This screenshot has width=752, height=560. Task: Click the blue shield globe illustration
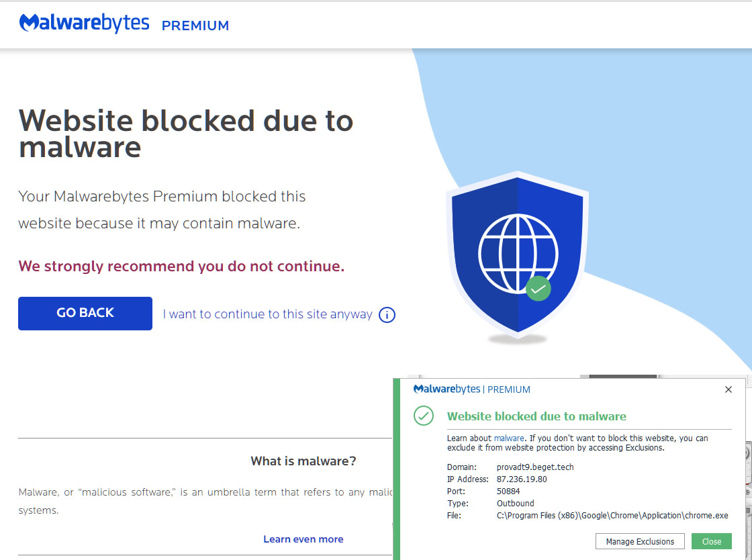click(x=517, y=255)
